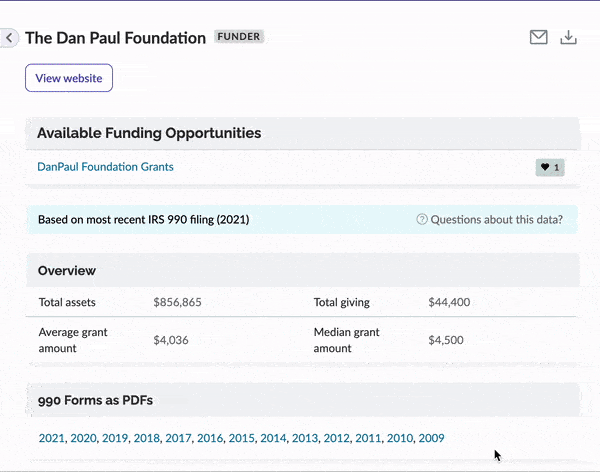Select The Dan Paul Foundation title
This screenshot has width=600, height=472.
(116, 38)
